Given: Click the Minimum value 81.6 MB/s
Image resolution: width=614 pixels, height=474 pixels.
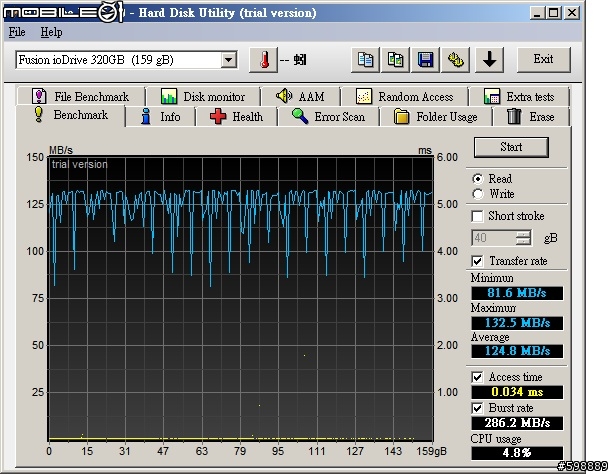Looking at the screenshot, I should coord(517,293).
